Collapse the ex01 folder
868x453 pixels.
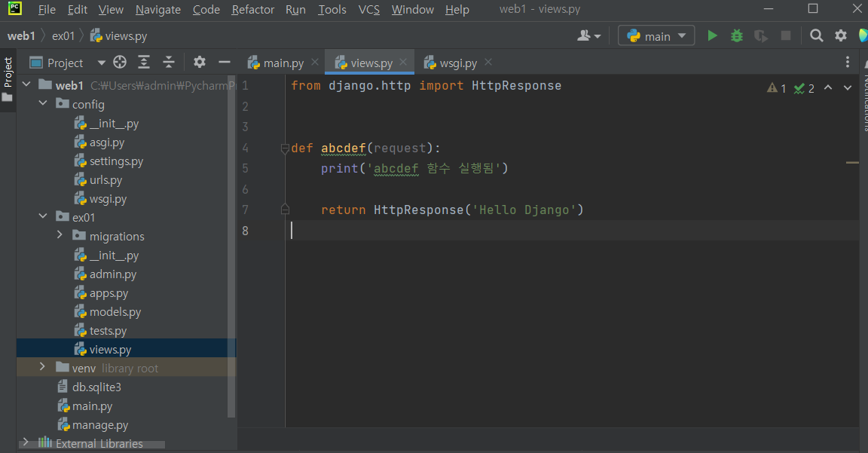[43, 216]
